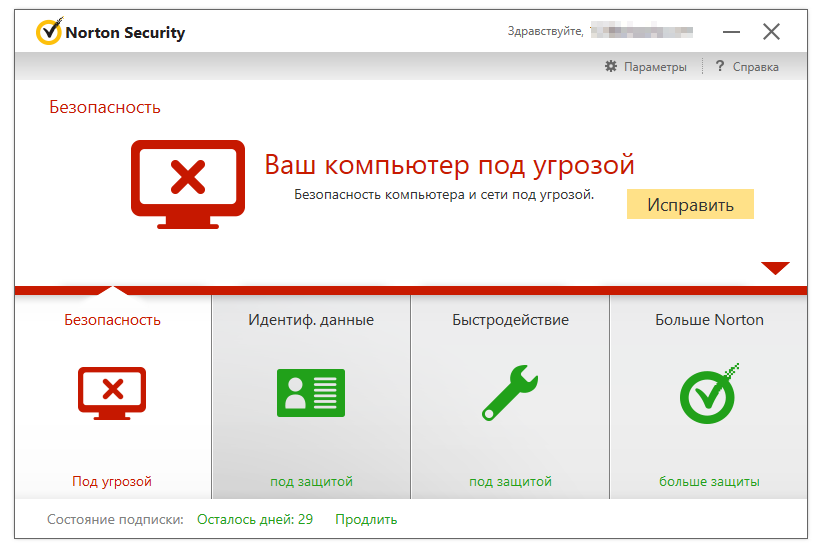Open the Справка text link
Screen dimensions: 826x551
(x=755, y=67)
